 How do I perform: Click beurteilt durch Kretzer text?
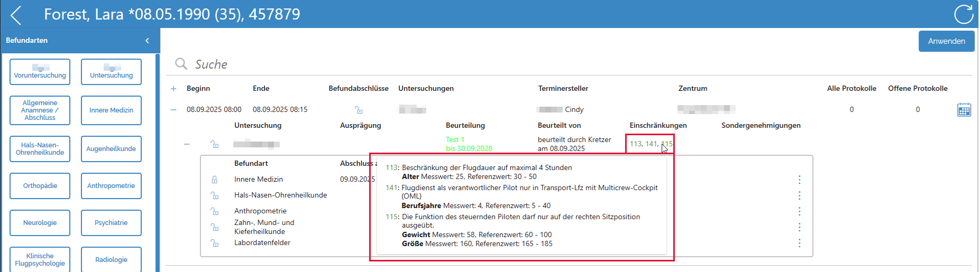(x=574, y=140)
